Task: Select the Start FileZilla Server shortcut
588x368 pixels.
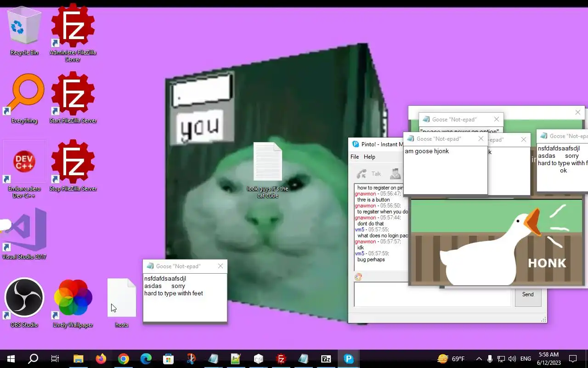Action: click(73, 98)
